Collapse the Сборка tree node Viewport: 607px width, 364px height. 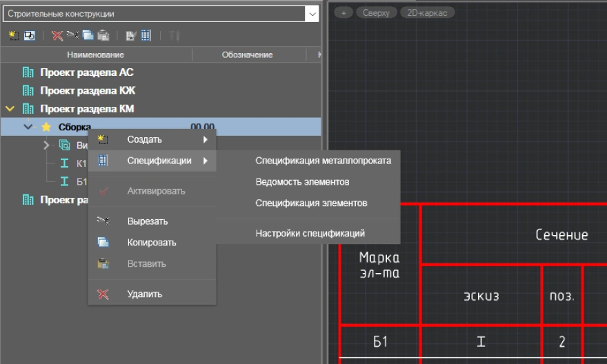[28, 127]
